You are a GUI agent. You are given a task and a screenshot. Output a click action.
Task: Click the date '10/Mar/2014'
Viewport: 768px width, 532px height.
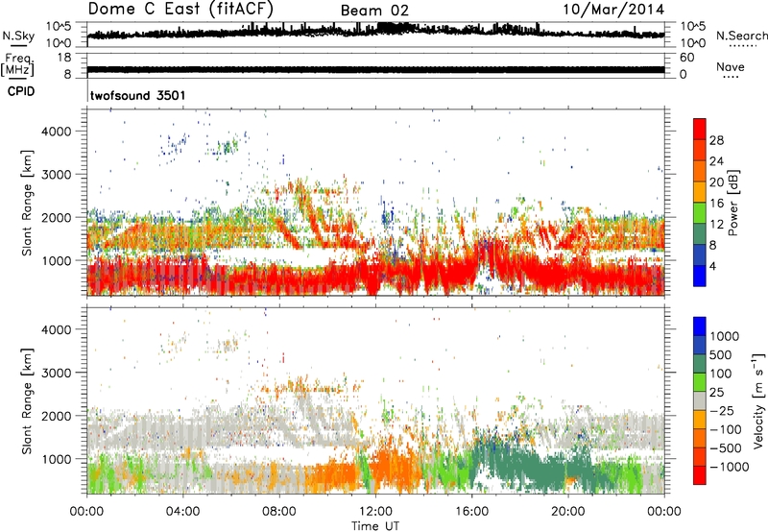coord(613,10)
